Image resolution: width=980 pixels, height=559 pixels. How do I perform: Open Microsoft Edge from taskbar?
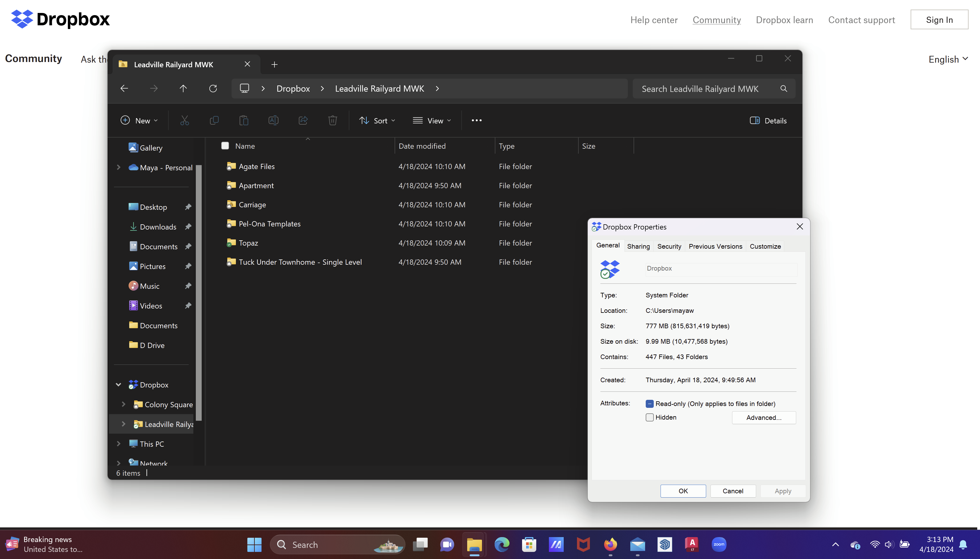coord(501,545)
